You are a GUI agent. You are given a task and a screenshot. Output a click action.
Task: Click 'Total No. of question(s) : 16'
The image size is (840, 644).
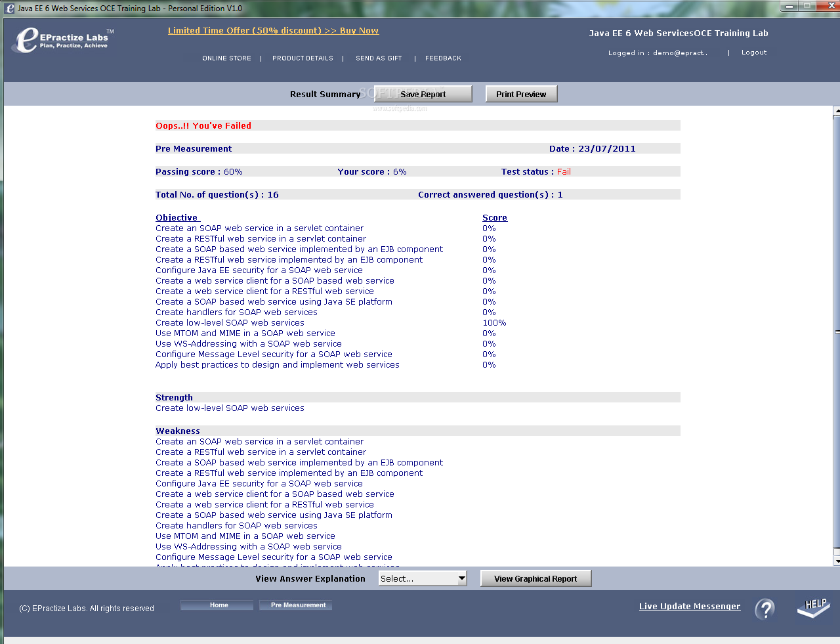tap(217, 195)
